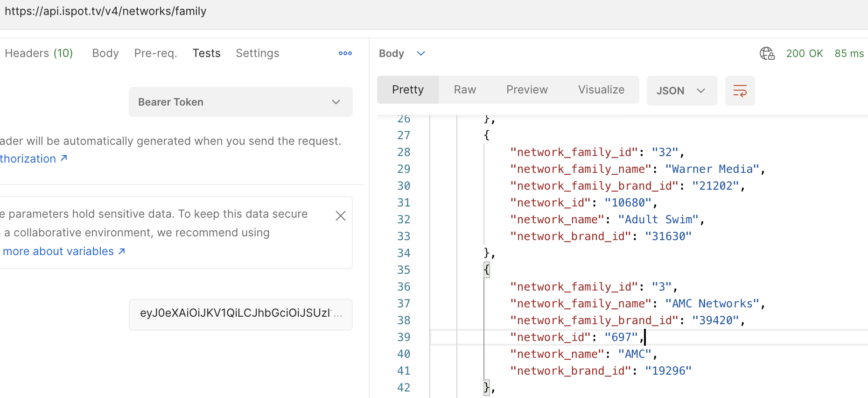Open the Bearer Token type dropdown
This screenshot has height=398, width=868.
tap(240, 102)
